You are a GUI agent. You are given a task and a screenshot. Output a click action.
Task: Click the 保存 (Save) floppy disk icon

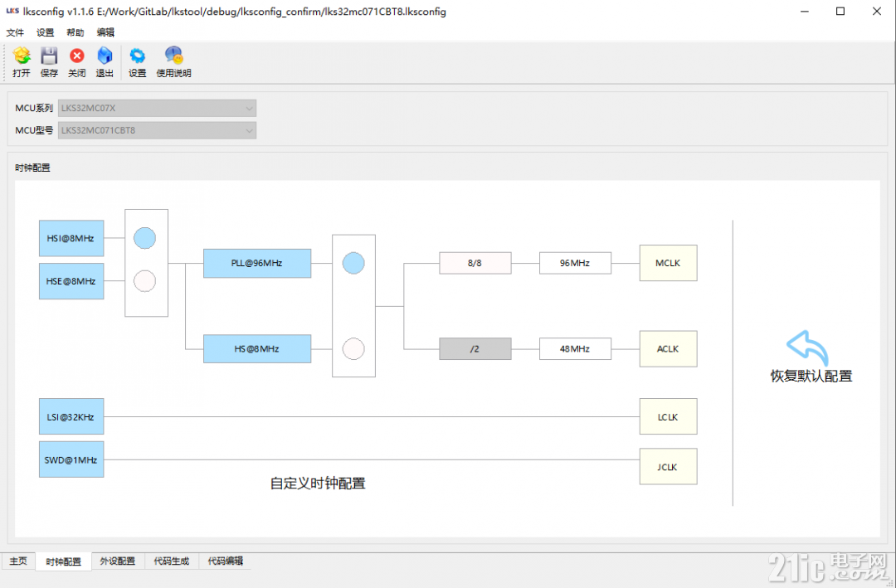click(x=49, y=56)
